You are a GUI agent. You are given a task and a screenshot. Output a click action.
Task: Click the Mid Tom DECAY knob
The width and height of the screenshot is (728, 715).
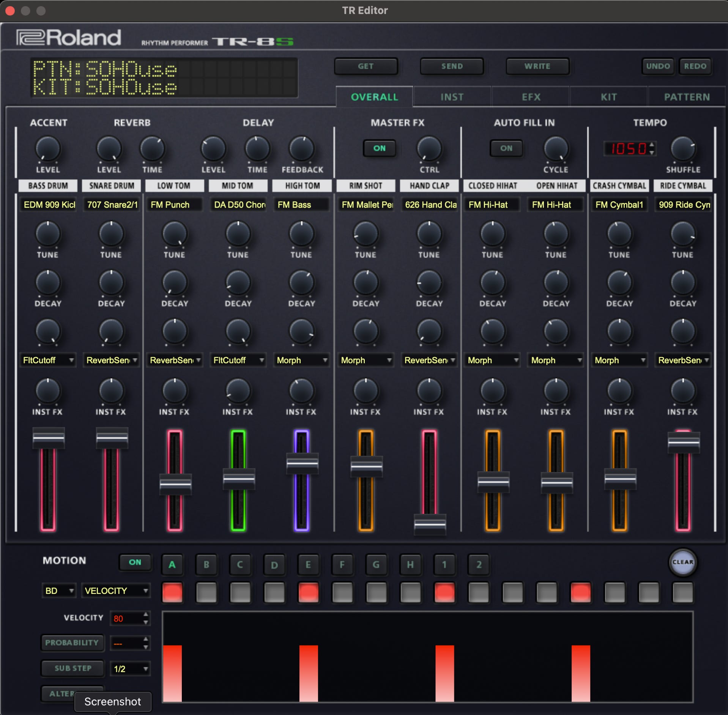238,282
